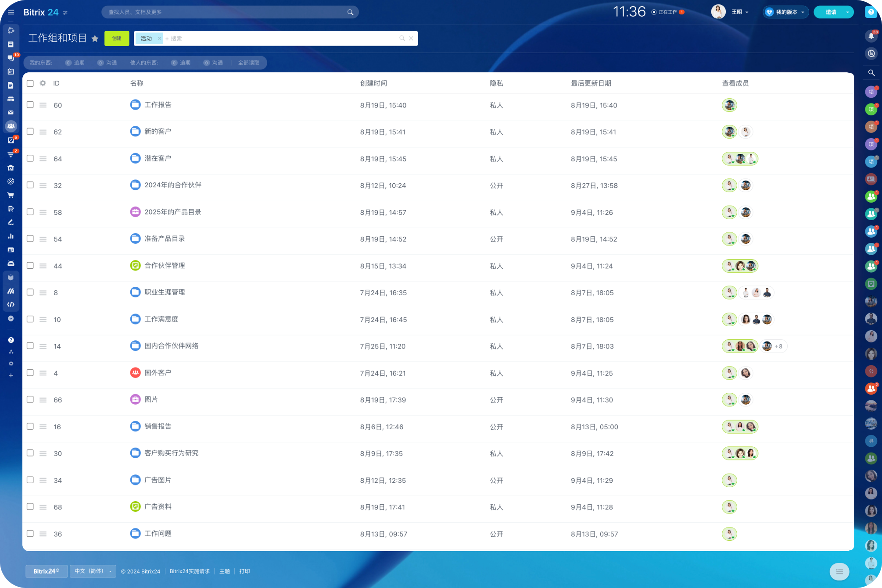Click the favorite star next to 工作组和项目
Screen dimensions: 882x588
pos(95,39)
